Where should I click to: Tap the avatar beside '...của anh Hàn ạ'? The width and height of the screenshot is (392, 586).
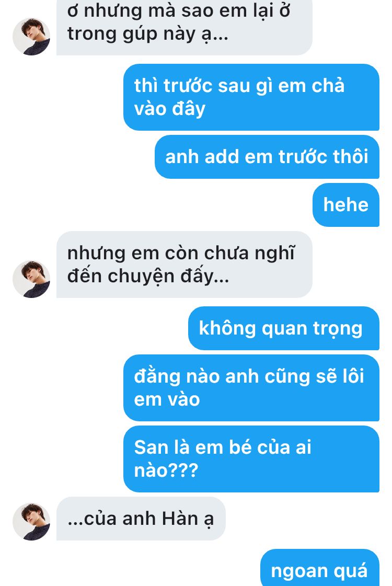coord(31,522)
